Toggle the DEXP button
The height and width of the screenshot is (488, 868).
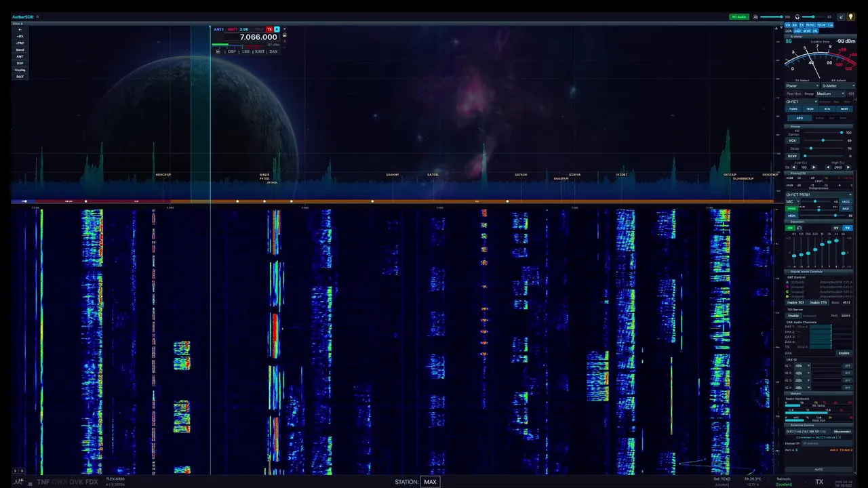(x=792, y=156)
